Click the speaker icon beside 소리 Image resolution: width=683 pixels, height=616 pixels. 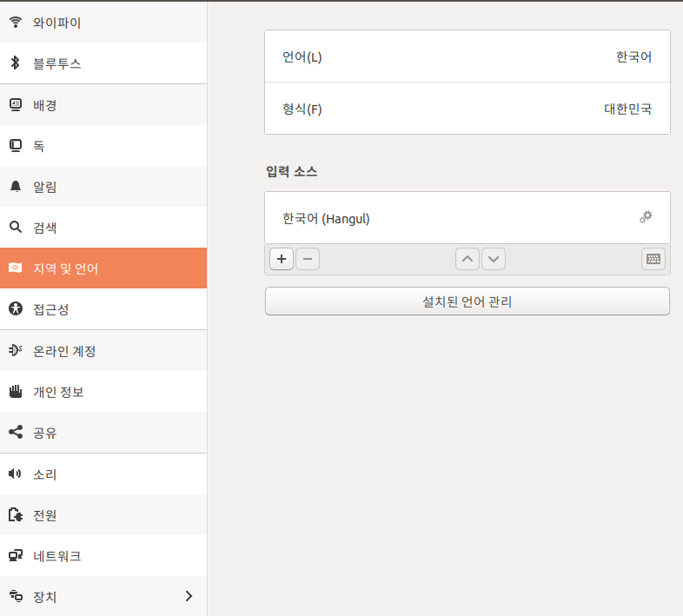coord(16,474)
